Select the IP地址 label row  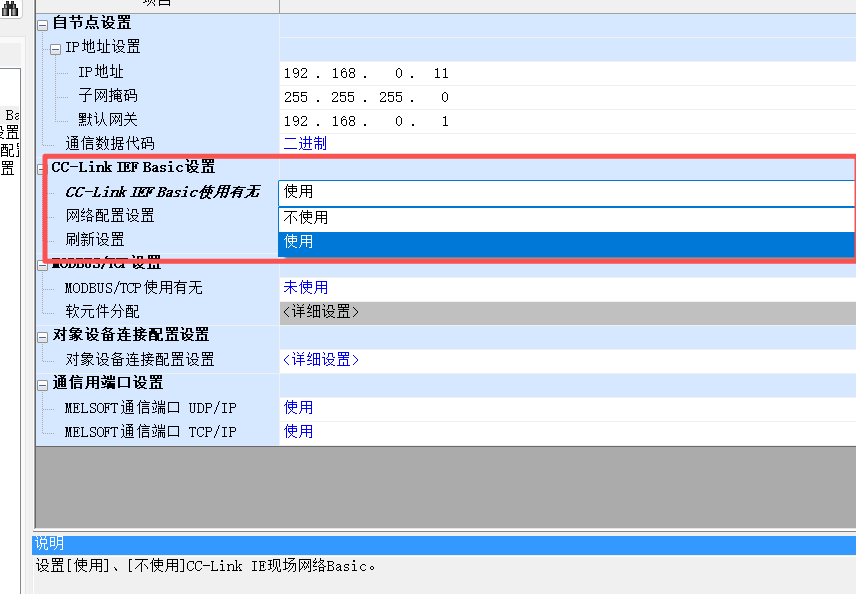pyautogui.click(x=101, y=72)
